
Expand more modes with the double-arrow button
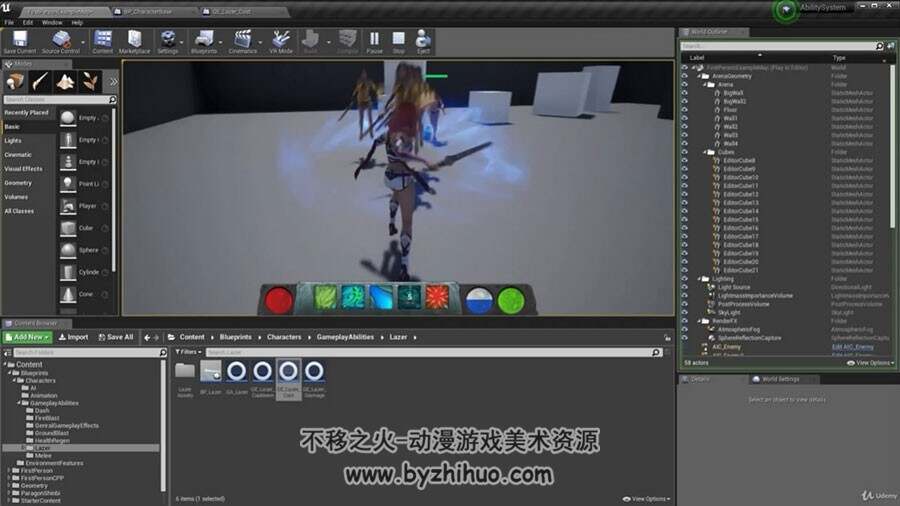click(113, 82)
